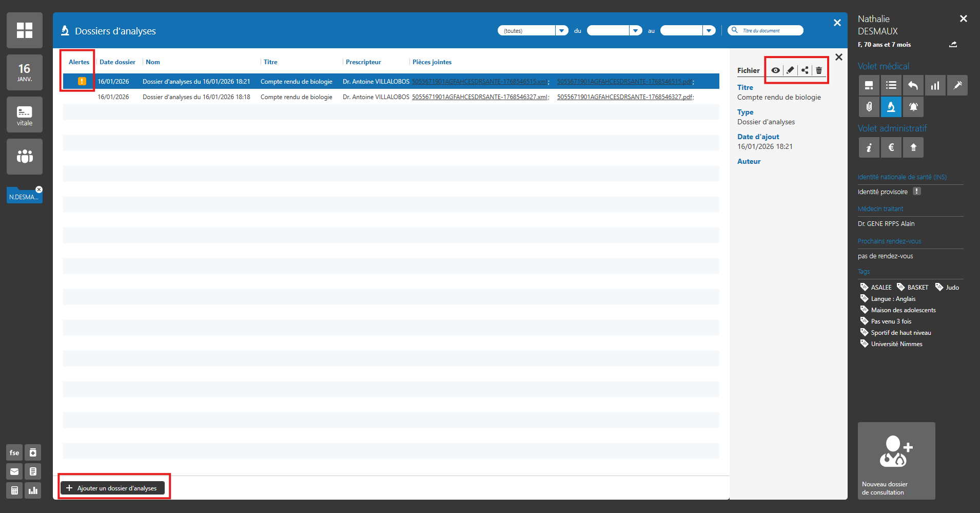Click the euro billing icon
Screen dimensions: 980x513
[891, 147]
